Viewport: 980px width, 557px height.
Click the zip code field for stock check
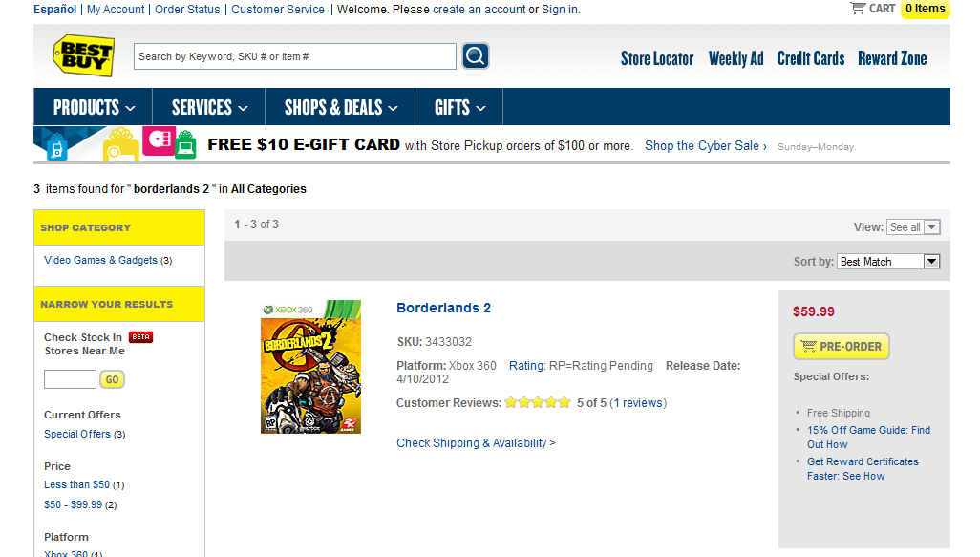[70, 379]
